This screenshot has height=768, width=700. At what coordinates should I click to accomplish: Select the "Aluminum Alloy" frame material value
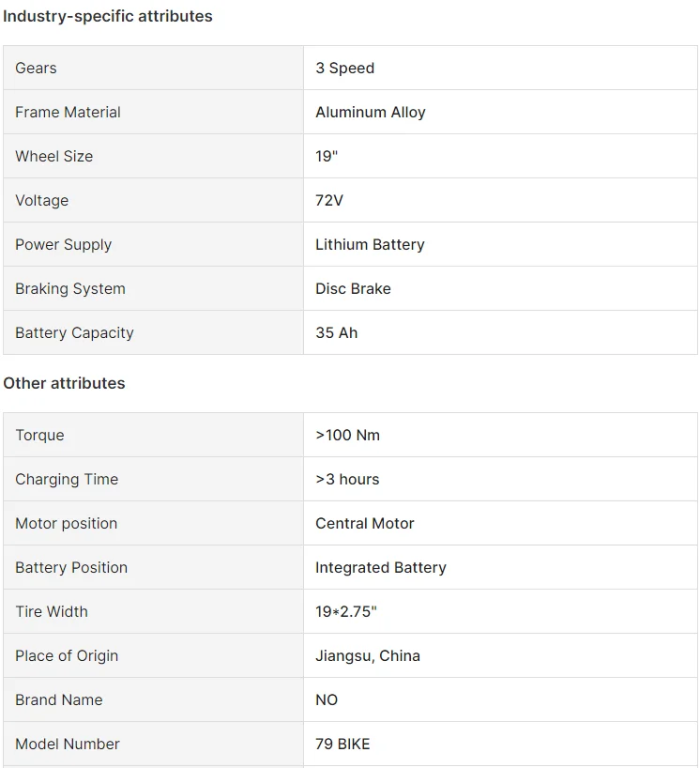click(x=370, y=113)
